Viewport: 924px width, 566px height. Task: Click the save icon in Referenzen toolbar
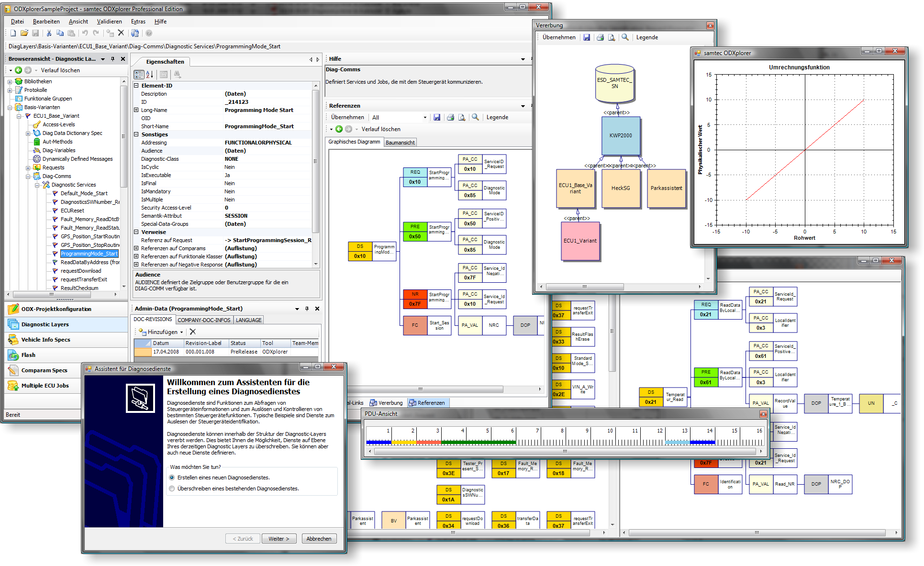pyautogui.click(x=437, y=117)
